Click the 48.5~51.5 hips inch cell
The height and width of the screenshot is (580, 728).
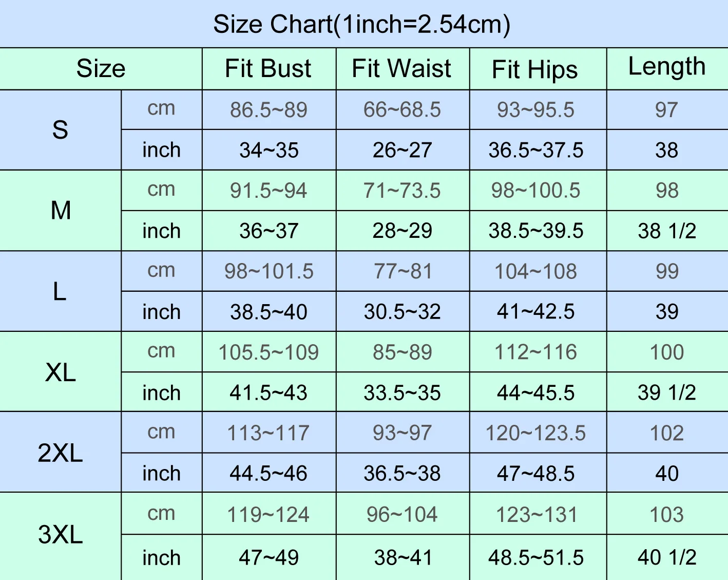pos(536,558)
